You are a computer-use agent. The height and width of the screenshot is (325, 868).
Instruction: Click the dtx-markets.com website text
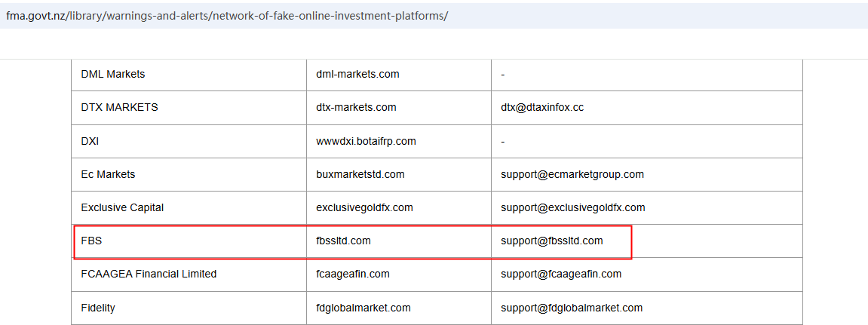coord(356,107)
